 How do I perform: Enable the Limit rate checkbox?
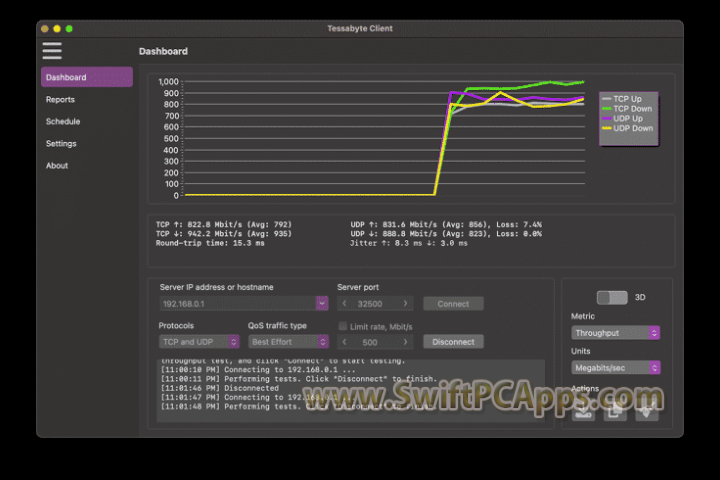343,326
